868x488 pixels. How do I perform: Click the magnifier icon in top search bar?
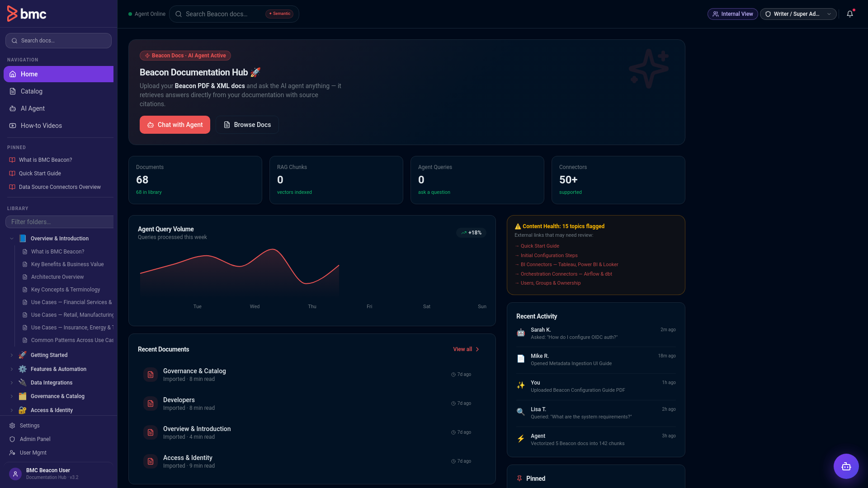coord(179,14)
